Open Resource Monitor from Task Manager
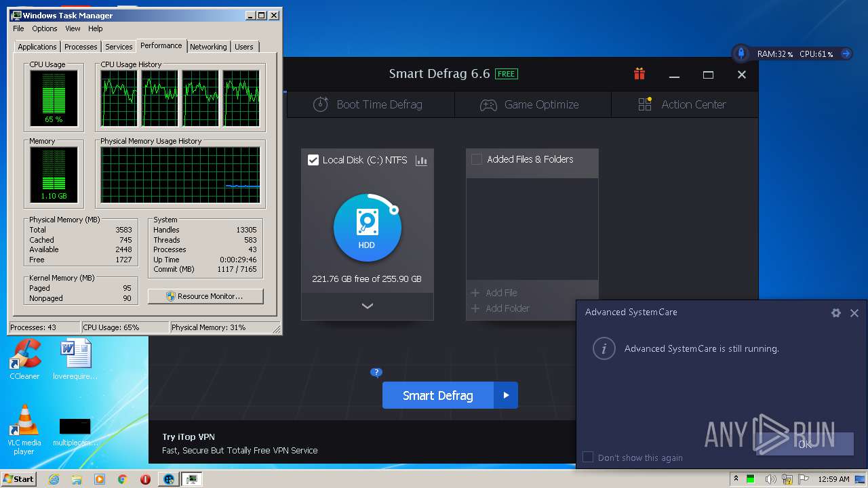Viewport: 868px width, 488px height. (205, 296)
